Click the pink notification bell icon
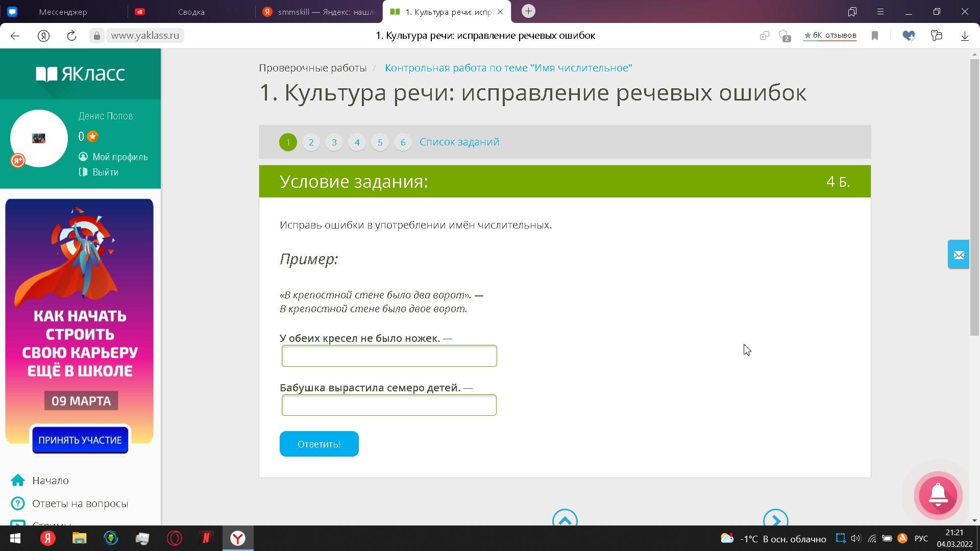Image resolution: width=980 pixels, height=551 pixels. point(938,495)
